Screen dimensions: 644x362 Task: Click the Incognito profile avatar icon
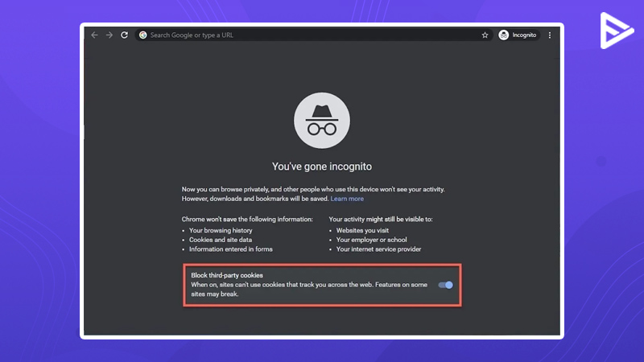point(504,35)
